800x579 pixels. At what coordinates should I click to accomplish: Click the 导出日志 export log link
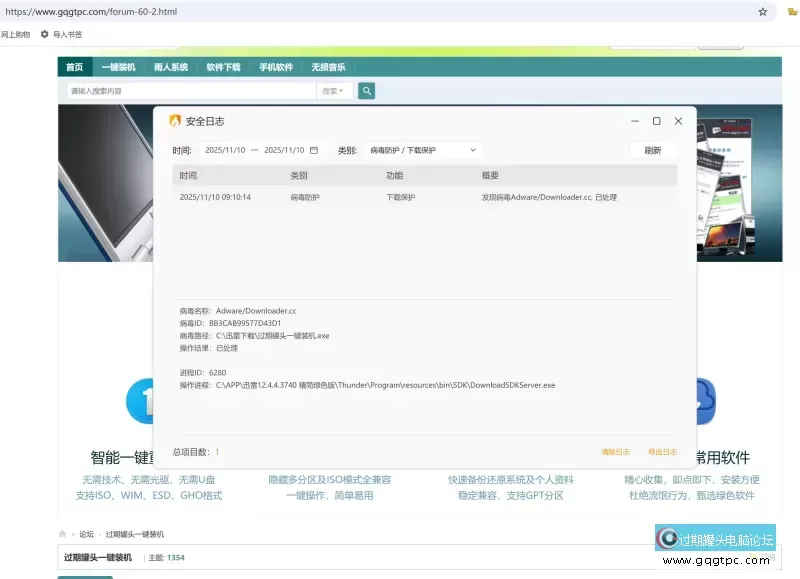661,451
